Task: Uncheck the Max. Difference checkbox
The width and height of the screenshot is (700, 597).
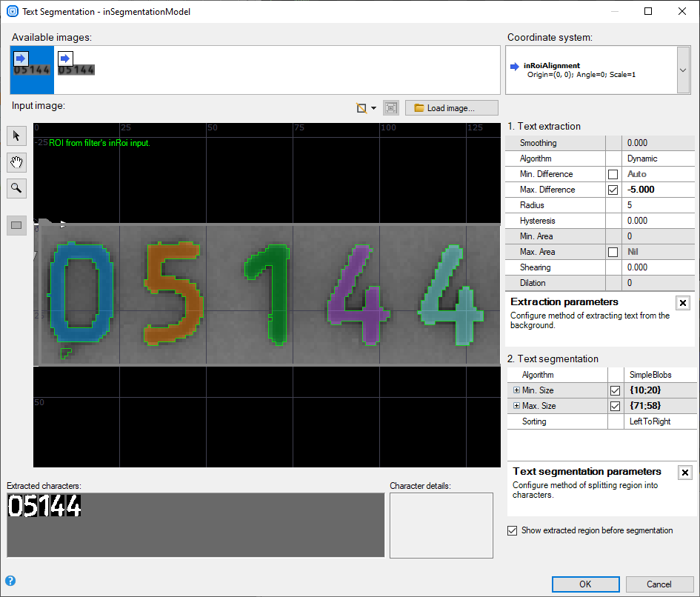Action: coord(613,190)
